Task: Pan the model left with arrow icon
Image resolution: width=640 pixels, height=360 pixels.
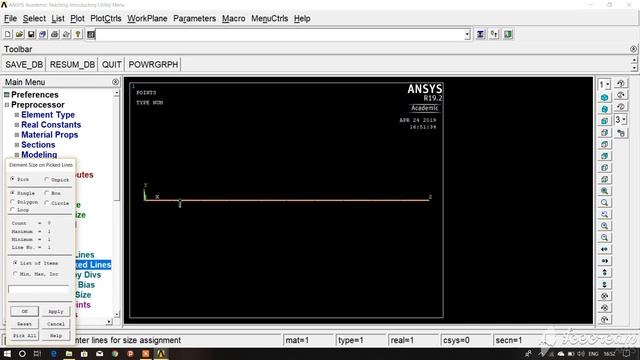Action: 604,249
